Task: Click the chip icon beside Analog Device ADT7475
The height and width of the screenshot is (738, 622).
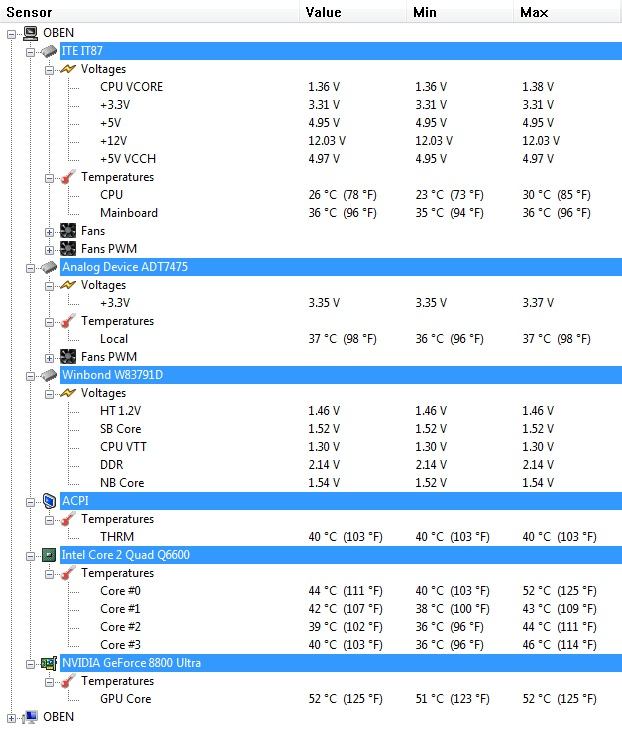Action: pyautogui.click(x=49, y=267)
